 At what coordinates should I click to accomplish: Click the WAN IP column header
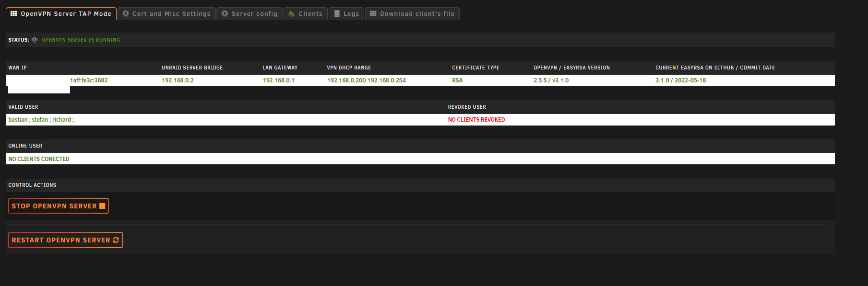17,68
